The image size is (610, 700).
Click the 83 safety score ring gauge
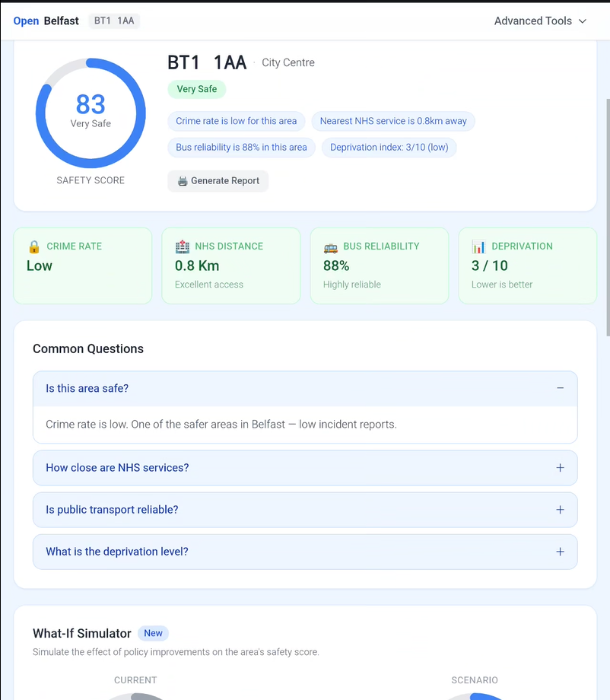[x=91, y=113]
